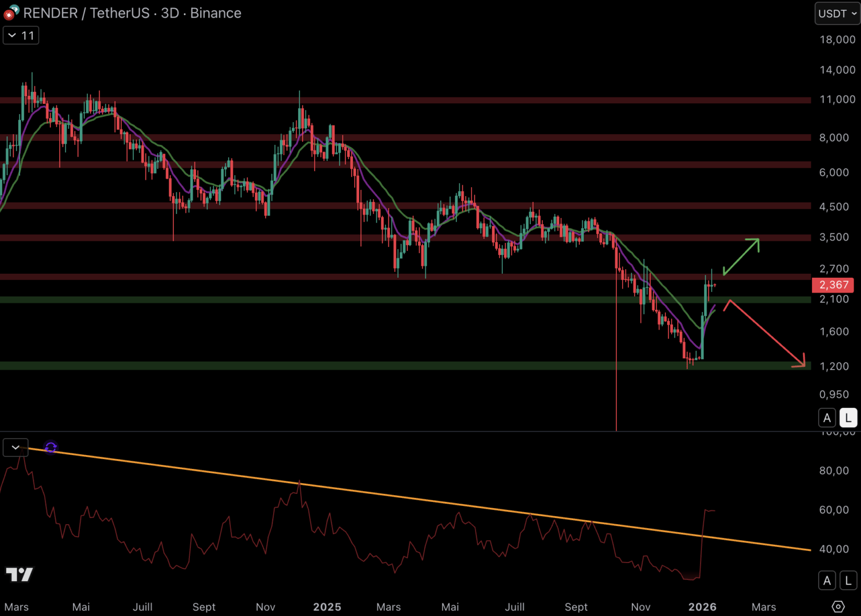Click the red 2,367 current price label
Screen dimensions: 861x616
tap(833, 285)
